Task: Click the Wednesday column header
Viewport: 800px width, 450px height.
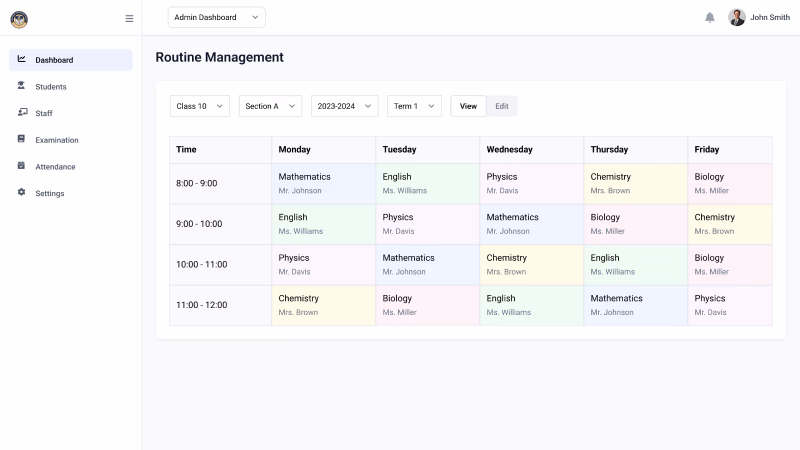Action: click(x=532, y=149)
